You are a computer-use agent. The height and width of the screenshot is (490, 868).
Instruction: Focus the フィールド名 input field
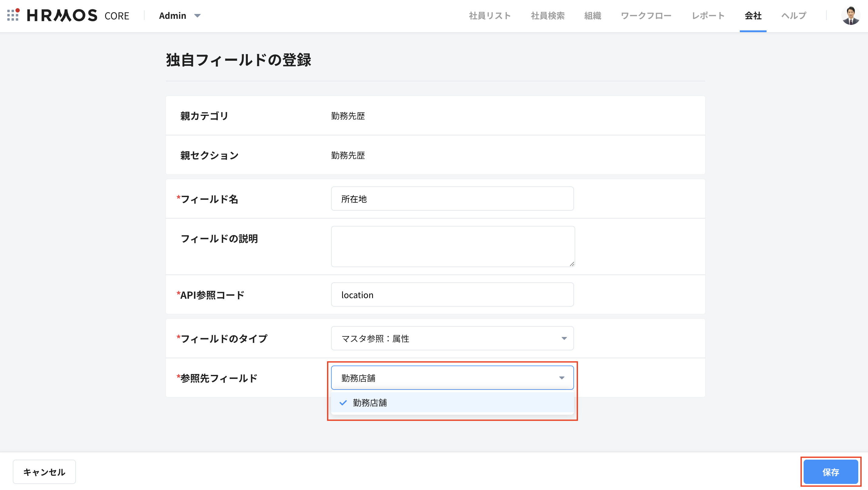click(452, 199)
